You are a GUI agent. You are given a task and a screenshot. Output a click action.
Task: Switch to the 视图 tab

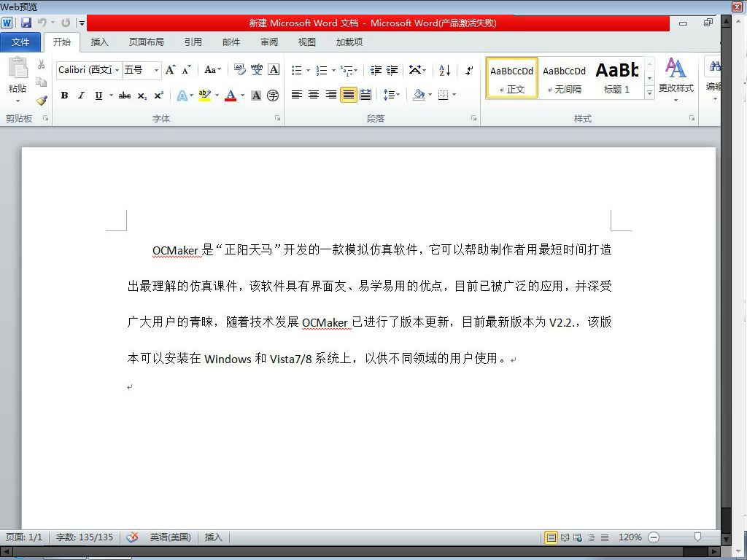(x=307, y=42)
